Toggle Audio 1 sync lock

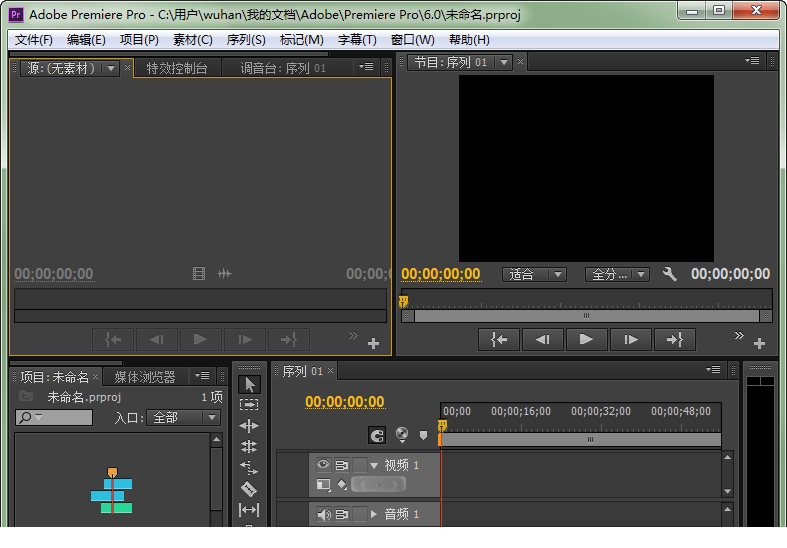click(342, 514)
